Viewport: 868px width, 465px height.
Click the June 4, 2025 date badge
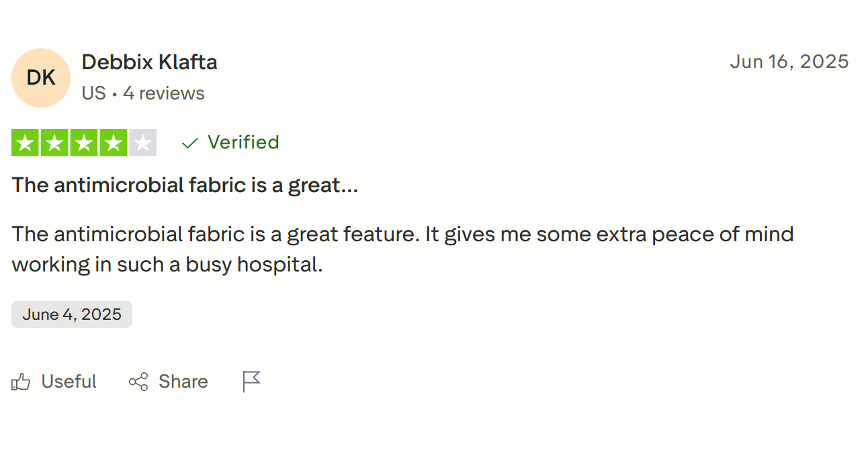point(72,314)
